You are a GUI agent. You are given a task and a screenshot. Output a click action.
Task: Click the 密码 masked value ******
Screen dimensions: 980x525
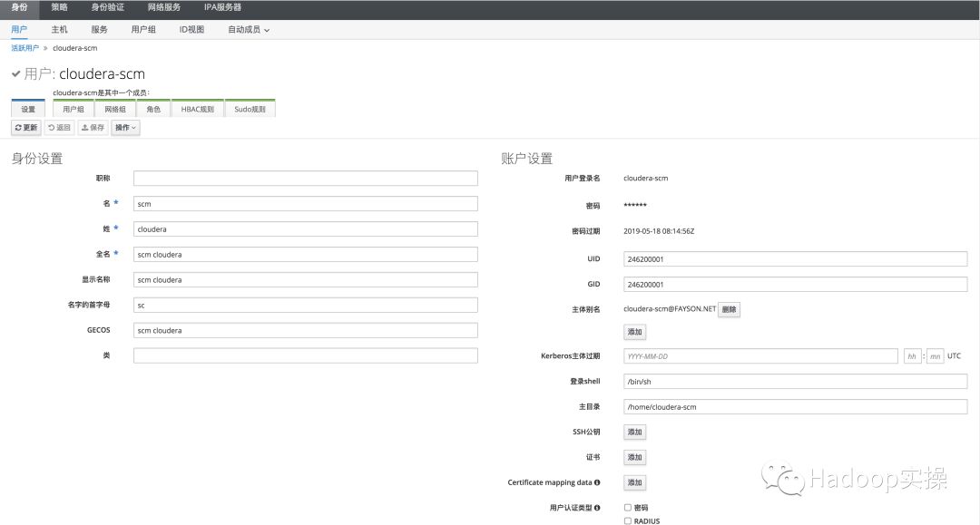(635, 206)
